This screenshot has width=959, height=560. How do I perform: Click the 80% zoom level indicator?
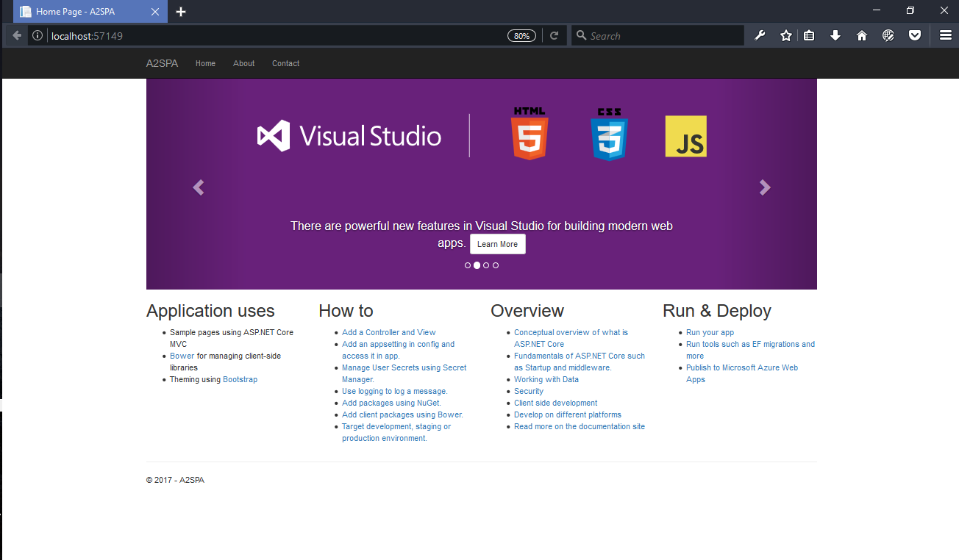tap(521, 35)
